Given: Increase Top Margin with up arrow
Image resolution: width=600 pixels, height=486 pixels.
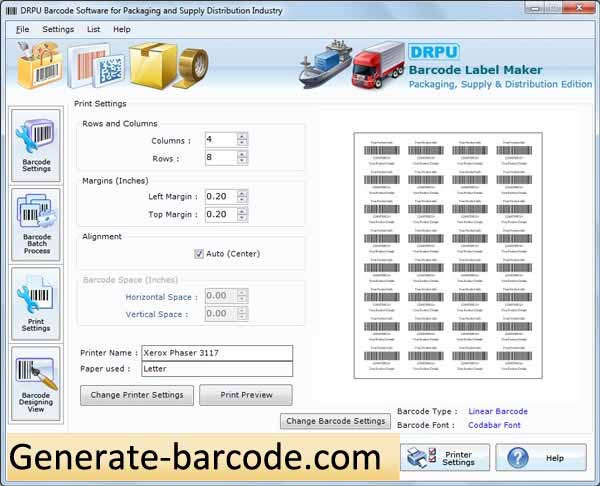Looking at the screenshot, I should pos(242,211).
